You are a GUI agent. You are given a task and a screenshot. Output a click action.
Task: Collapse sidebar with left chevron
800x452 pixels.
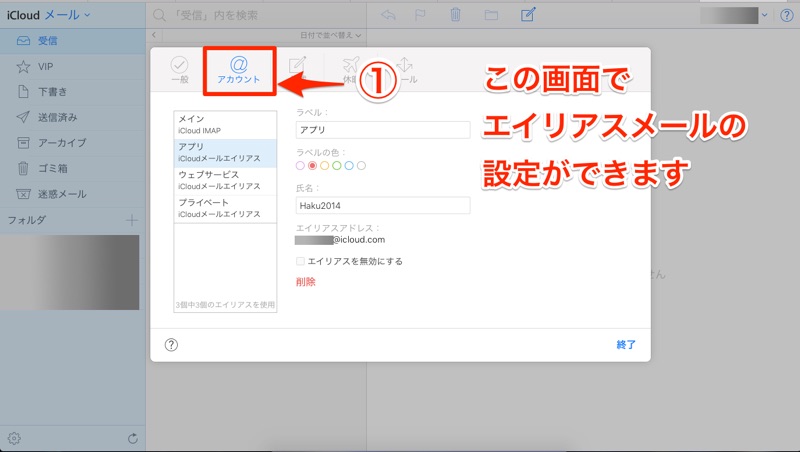(154, 35)
